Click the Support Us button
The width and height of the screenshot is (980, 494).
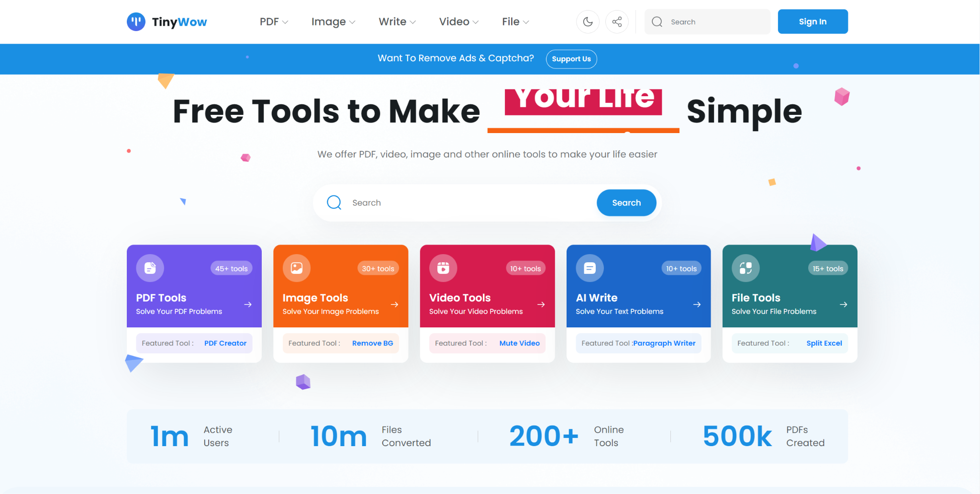571,59
